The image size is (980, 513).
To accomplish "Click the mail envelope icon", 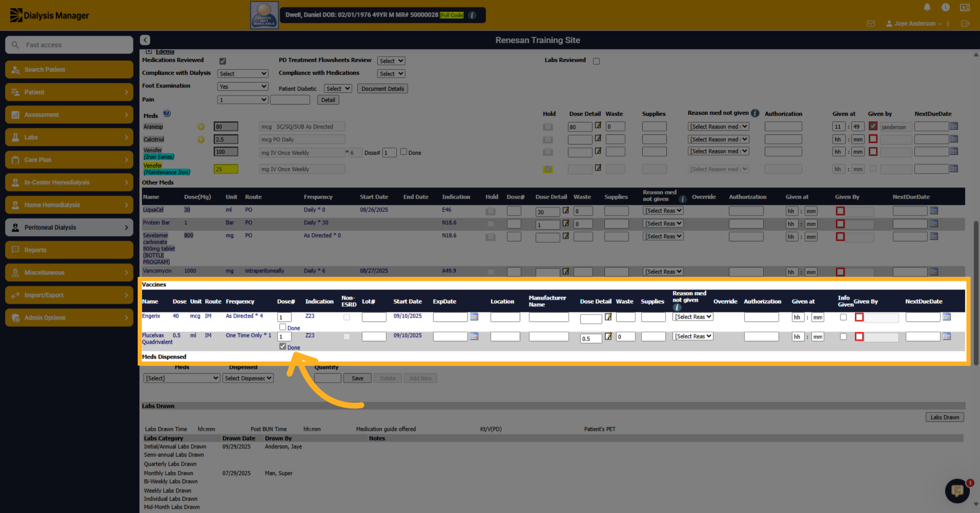I will [871, 24].
